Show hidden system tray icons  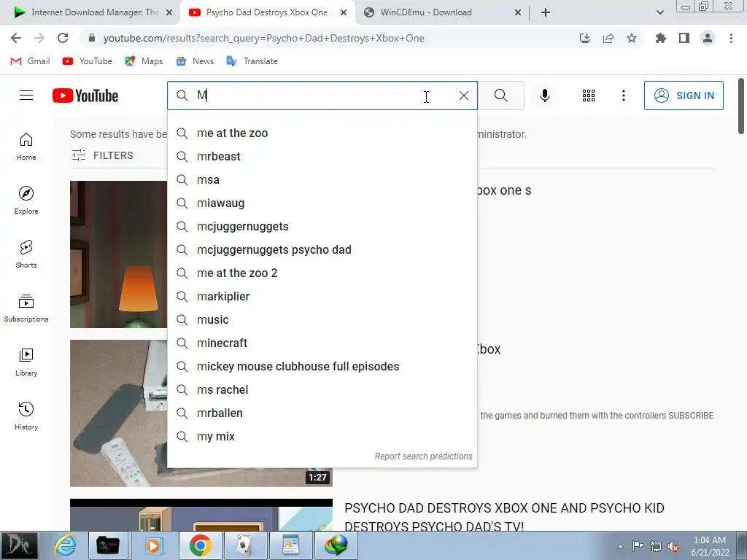pos(620,546)
